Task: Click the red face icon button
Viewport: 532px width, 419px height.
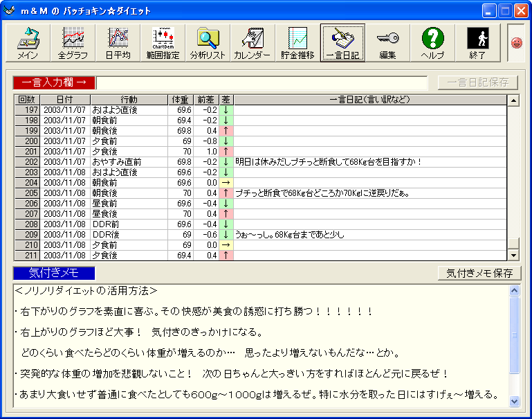Action: [x=515, y=43]
